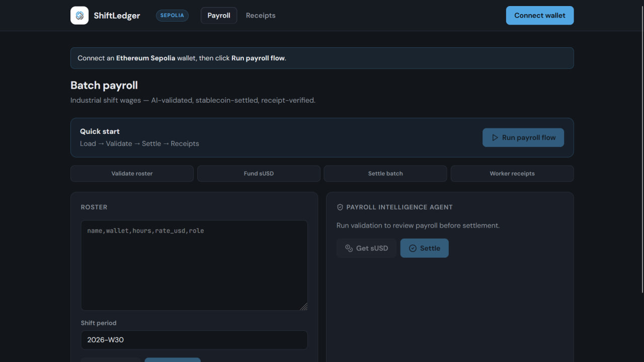The image size is (644, 362).
Task: Select the Fund sUSD step
Action: coord(259,173)
